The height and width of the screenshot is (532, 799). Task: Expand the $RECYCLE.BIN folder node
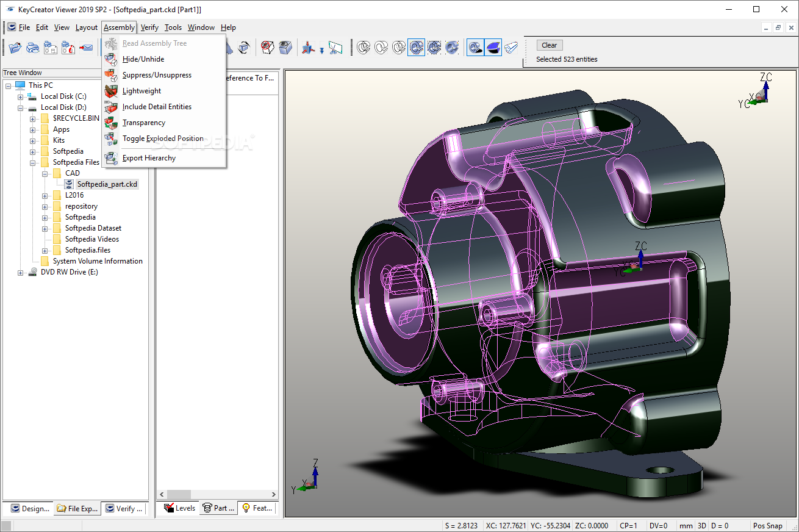33,118
